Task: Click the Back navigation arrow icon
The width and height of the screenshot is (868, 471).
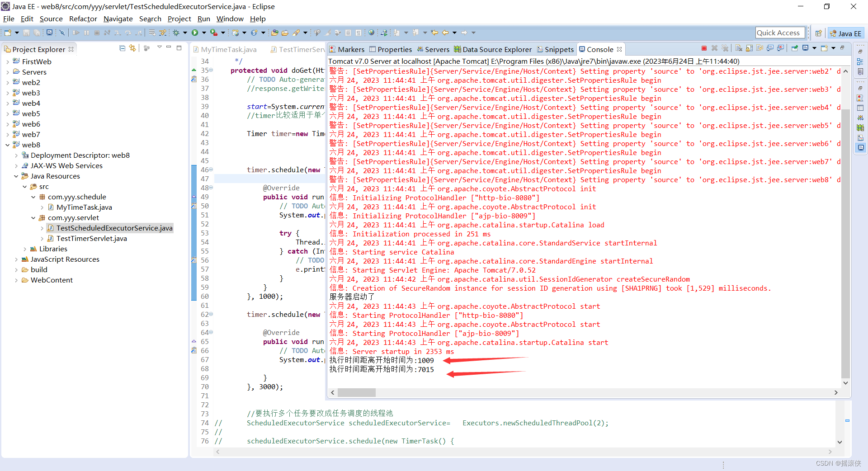Action: click(445, 33)
